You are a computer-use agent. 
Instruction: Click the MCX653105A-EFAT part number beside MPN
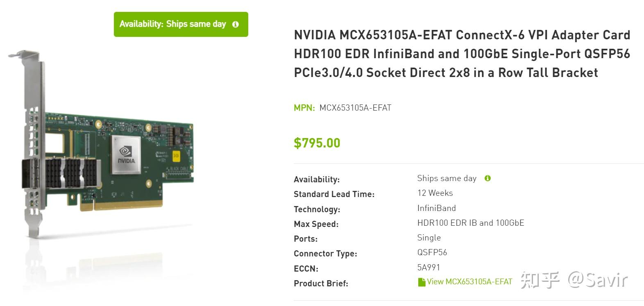point(355,108)
